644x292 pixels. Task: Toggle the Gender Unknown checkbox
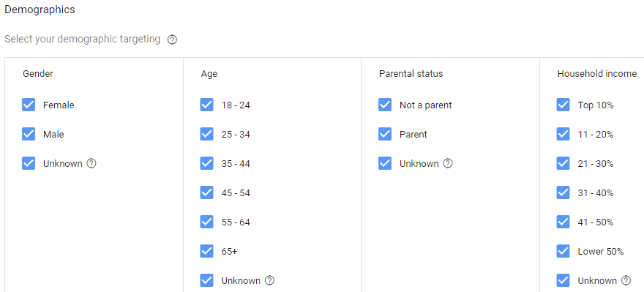pos(29,163)
